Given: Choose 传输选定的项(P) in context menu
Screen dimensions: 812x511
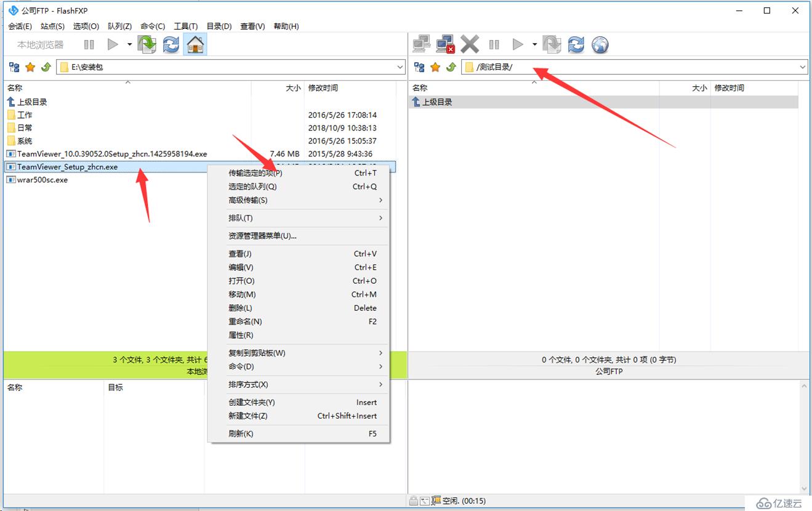Looking at the screenshot, I should 299,173.
